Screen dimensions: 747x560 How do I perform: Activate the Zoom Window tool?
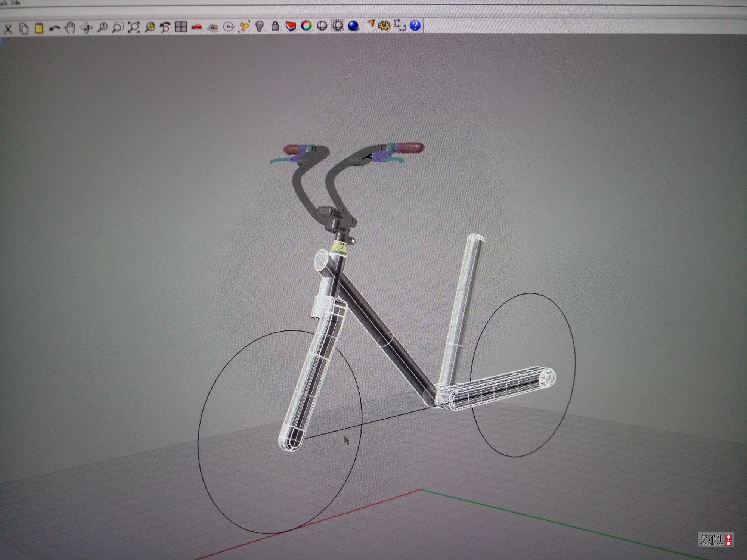point(118,27)
